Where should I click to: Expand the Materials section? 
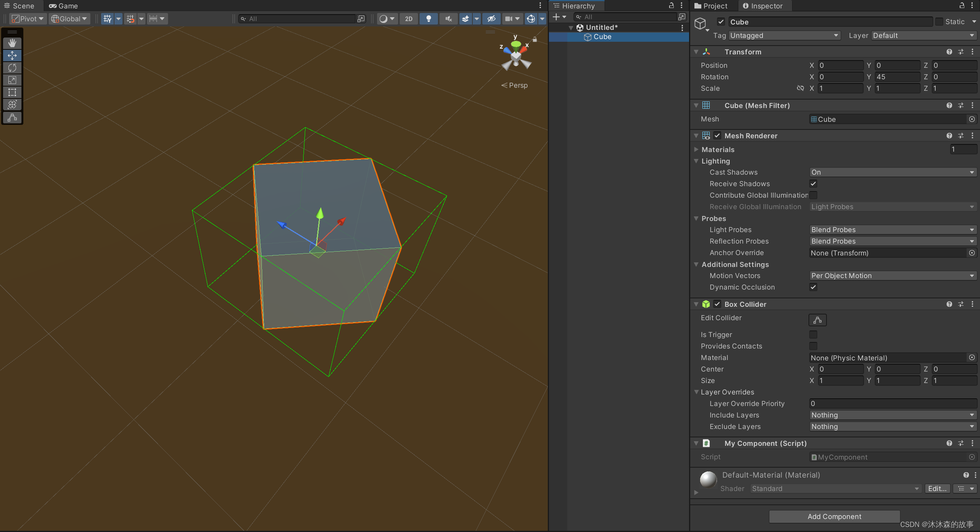click(x=696, y=149)
